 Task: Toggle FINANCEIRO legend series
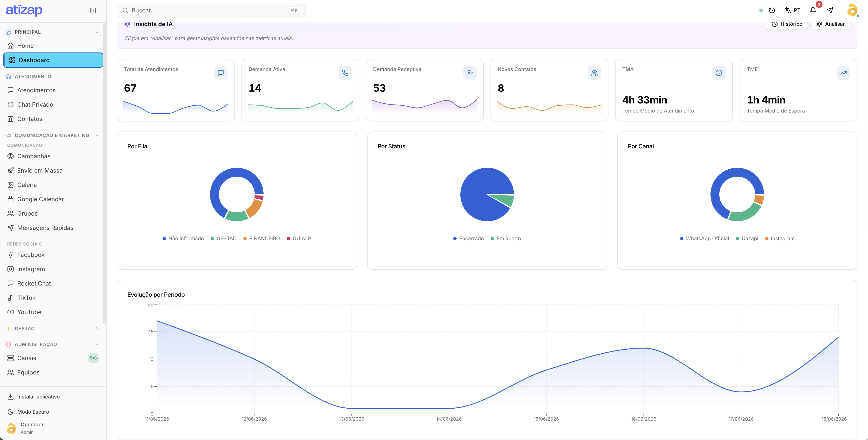(261, 238)
